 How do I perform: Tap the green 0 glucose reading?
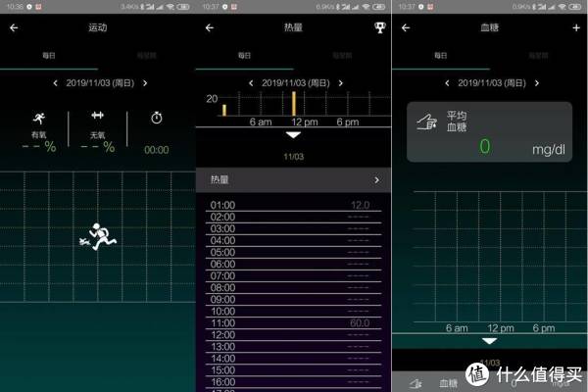click(484, 146)
